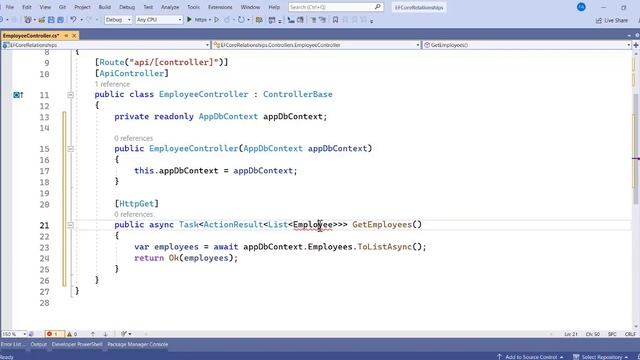Toggle pin on EmployeeController.cs tab
Image resolution: width=640 pixels, height=360 pixels.
click(x=66, y=36)
